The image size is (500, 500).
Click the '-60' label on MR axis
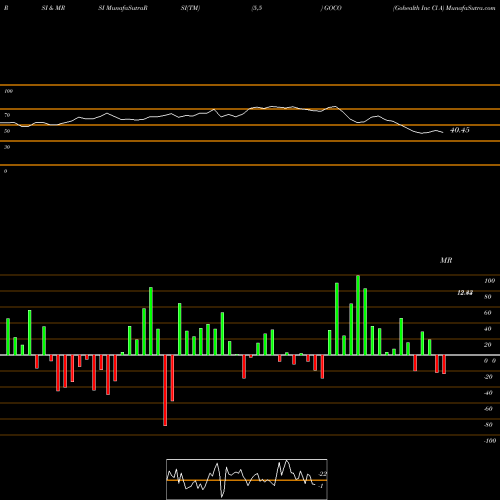[x=488, y=409]
